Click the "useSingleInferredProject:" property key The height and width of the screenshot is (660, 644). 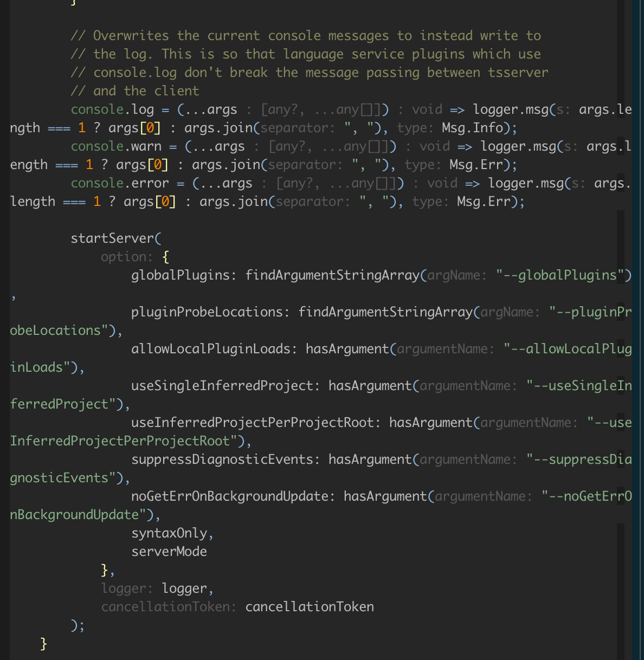click(x=226, y=386)
